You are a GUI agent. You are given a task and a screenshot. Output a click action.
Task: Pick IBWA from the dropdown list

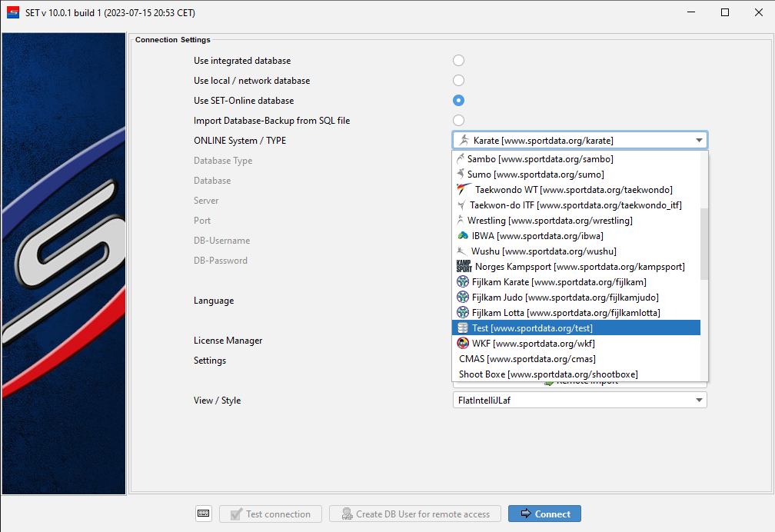tap(577, 235)
